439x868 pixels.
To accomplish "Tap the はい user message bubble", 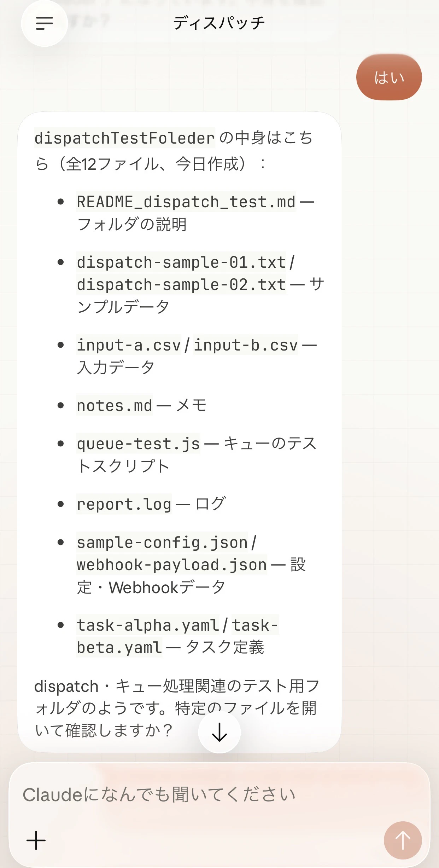I will pyautogui.click(x=389, y=77).
